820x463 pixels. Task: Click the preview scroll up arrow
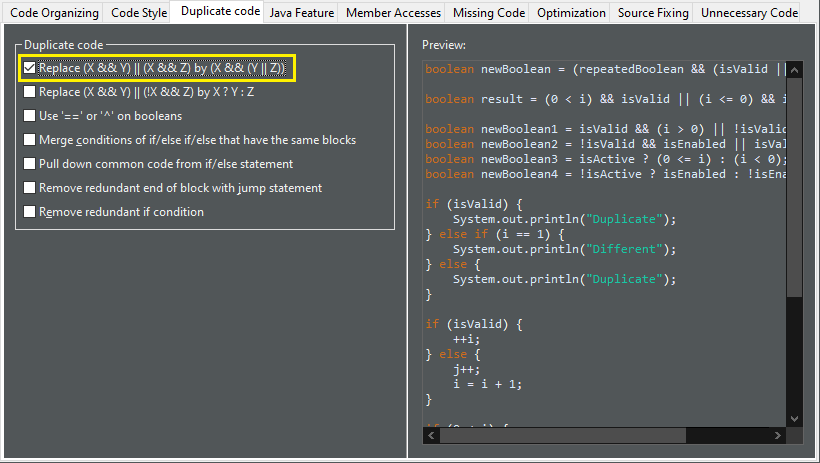pyautogui.click(x=794, y=70)
